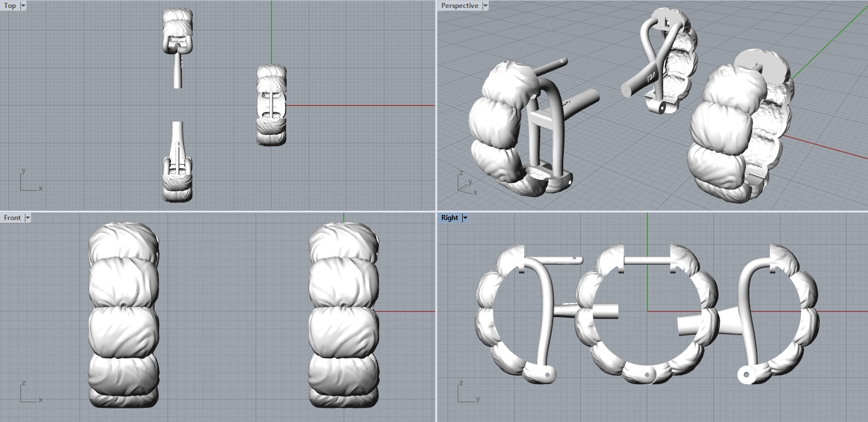The image size is (868, 422).
Task: Activate the Perspective viewport title label
Action: coord(459,6)
